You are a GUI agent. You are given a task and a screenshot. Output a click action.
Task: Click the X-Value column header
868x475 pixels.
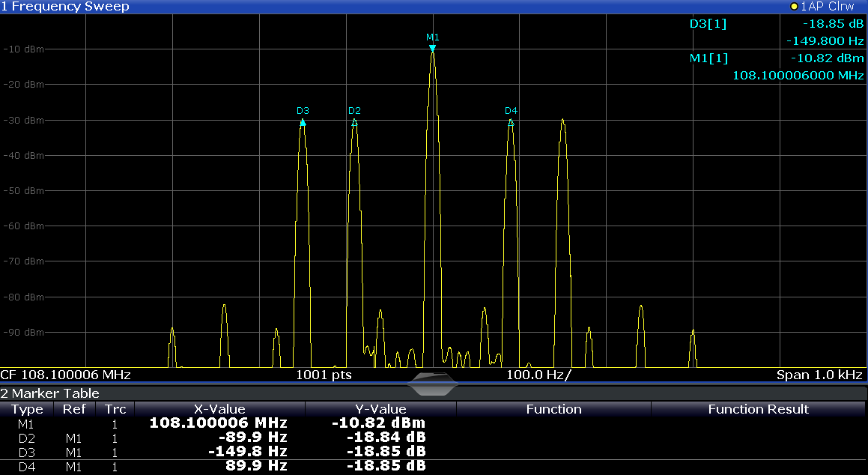[219, 409]
